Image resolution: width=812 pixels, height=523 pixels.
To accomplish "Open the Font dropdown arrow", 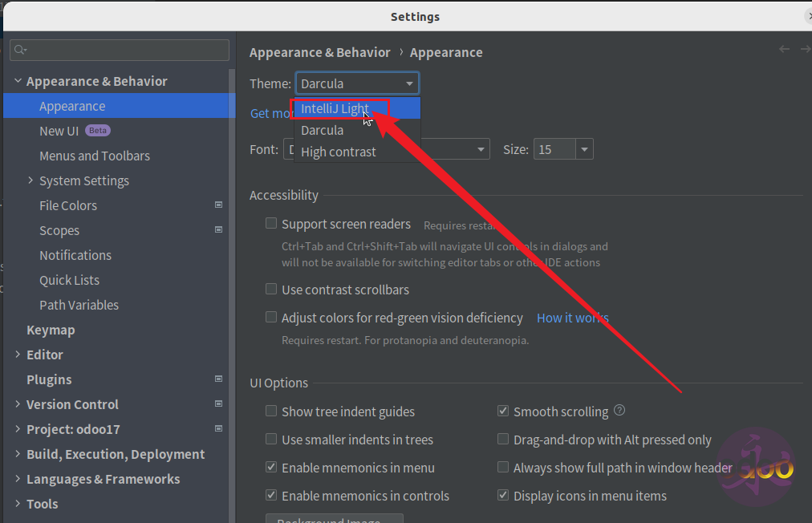I will (x=481, y=150).
